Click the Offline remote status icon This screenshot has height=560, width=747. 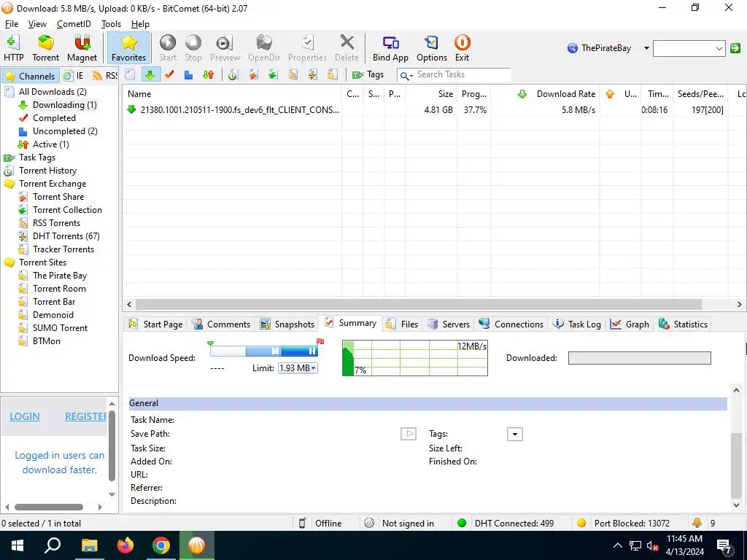point(302,524)
